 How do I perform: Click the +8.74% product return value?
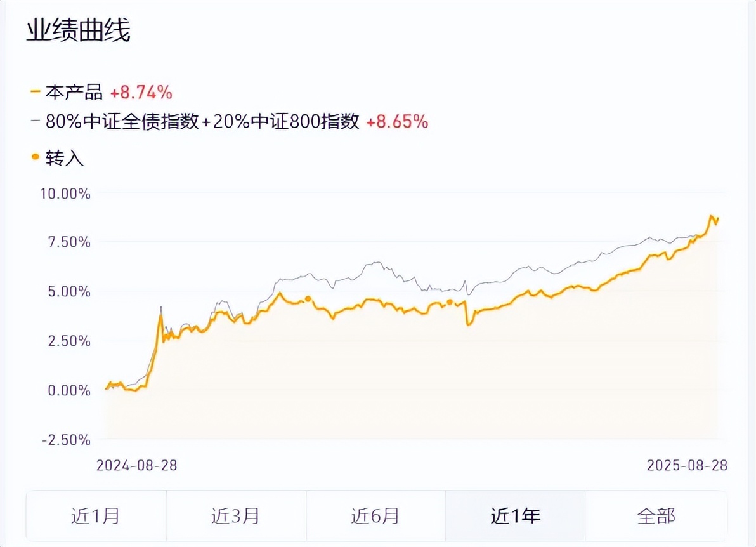pos(141,93)
